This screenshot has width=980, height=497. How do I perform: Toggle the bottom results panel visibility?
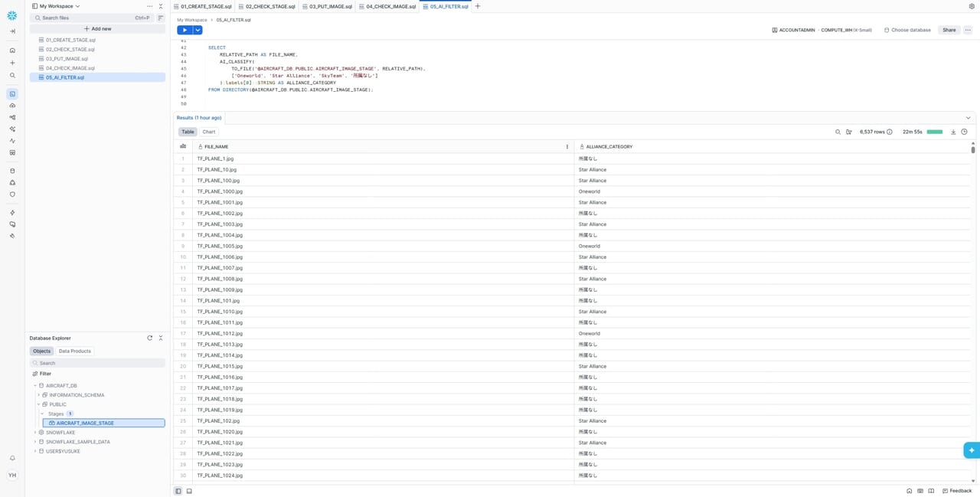tap(189, 491)
